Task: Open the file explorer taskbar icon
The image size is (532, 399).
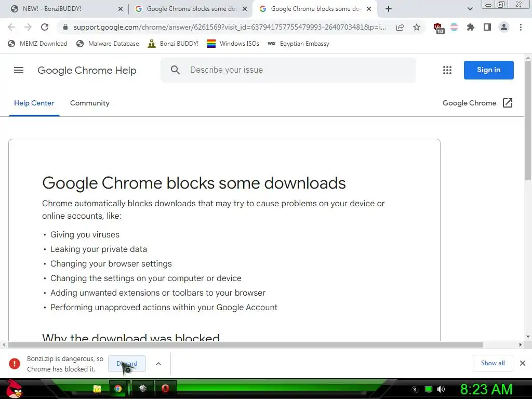Action: tap(97, 389)
